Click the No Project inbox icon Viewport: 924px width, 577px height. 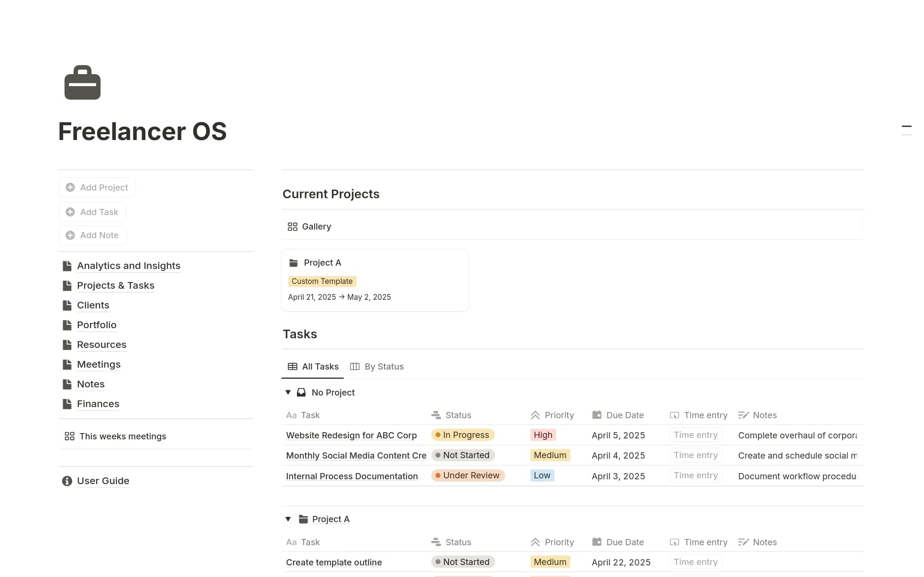click(301, 392)
